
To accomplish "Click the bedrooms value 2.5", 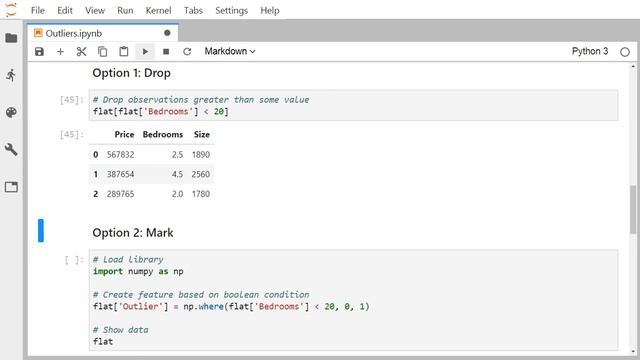I will 177,154.
